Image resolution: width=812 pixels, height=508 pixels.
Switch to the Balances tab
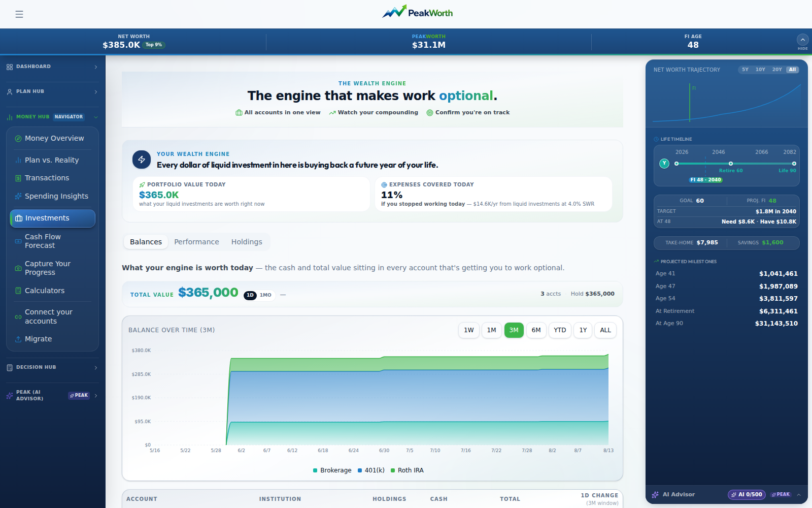click(x=146, y=242)
